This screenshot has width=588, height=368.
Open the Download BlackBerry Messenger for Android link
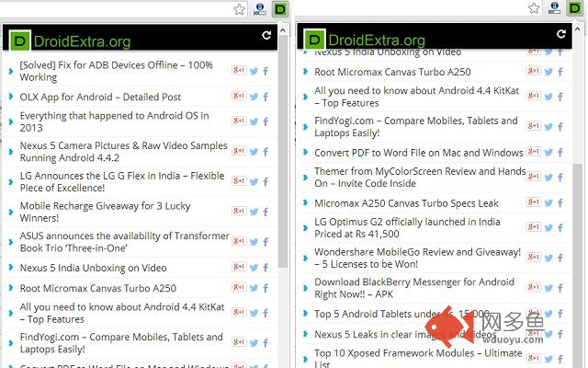tap(413, 288)
